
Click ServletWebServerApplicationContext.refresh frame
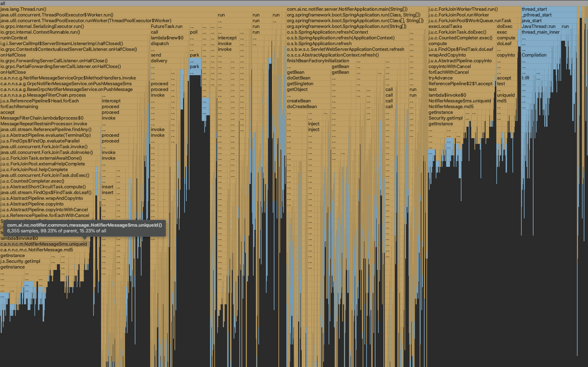tap(348, 49)
